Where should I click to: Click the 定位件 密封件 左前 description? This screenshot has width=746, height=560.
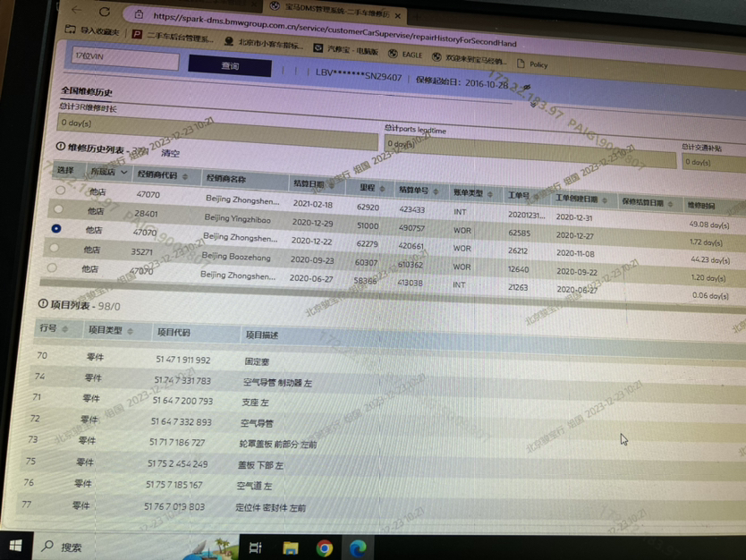(x=271, y=507)
